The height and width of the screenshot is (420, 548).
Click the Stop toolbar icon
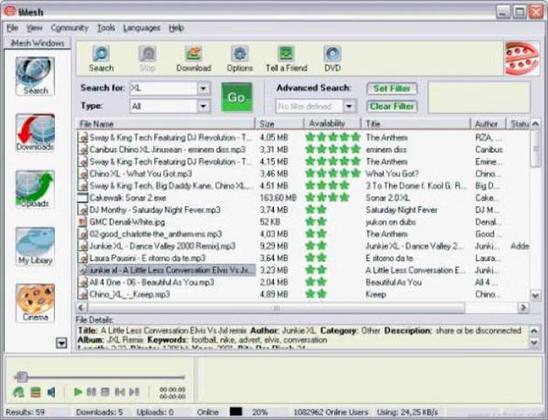147,58
